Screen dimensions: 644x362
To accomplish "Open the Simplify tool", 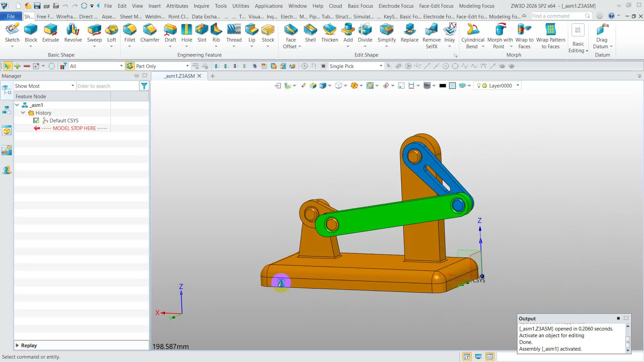I will (387, 34).
